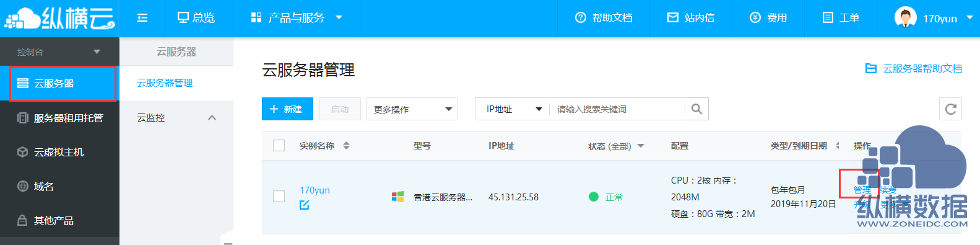The height and width of the screenshot is (245, 980).
Task: Click the 服务器租用托管 sidebar rack icon
Action: coord(23,118)
